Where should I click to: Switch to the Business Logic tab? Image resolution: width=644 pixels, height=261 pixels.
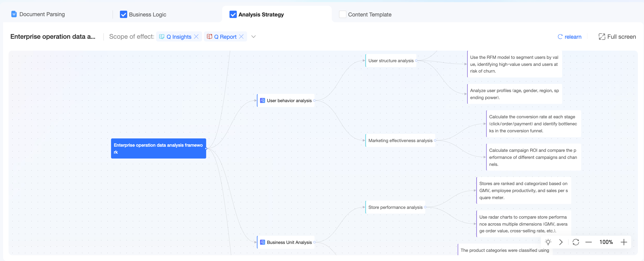pyautogui.click(x=148, y=14)
